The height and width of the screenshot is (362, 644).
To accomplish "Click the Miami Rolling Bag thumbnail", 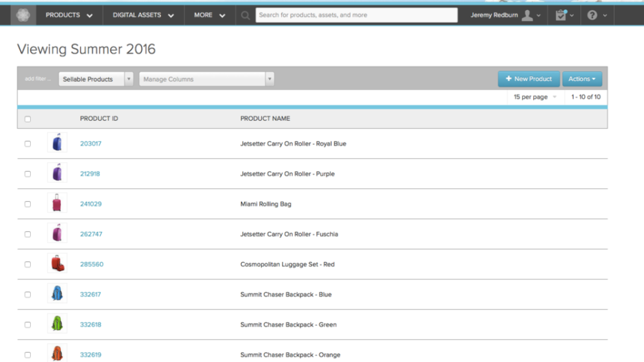I will 57,204.
